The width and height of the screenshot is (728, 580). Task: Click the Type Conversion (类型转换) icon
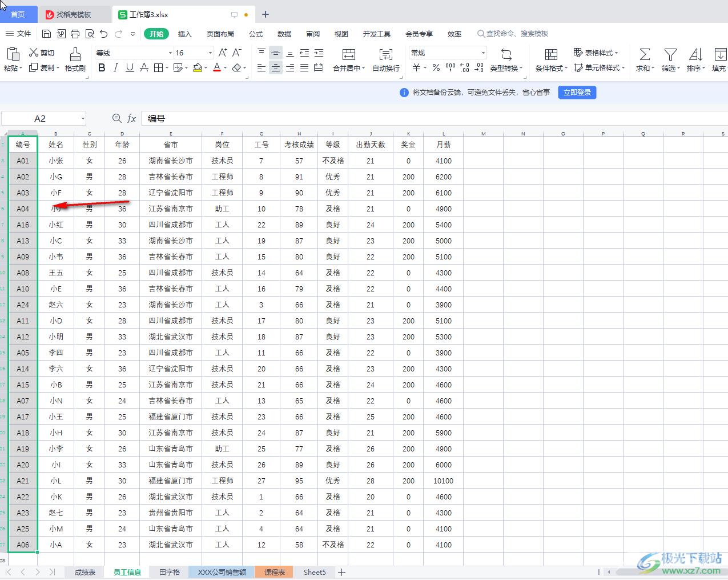click(x=506, y=54)
